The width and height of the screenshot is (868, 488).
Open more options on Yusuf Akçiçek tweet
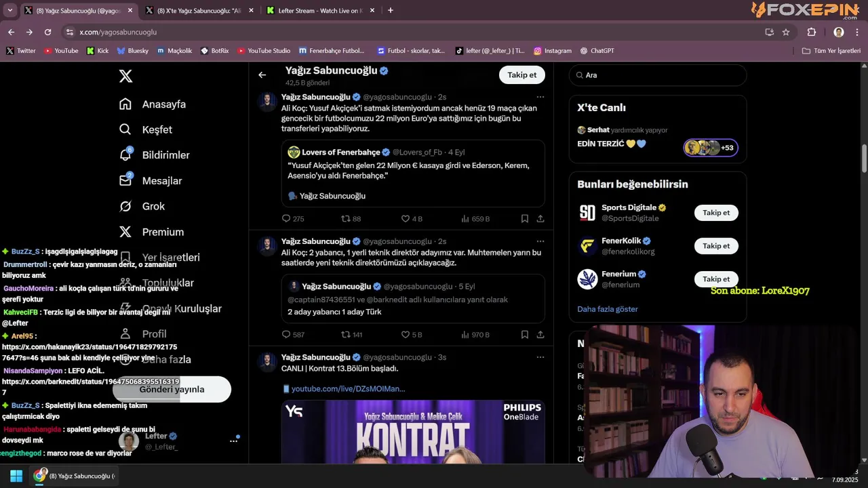click(540, 97)
